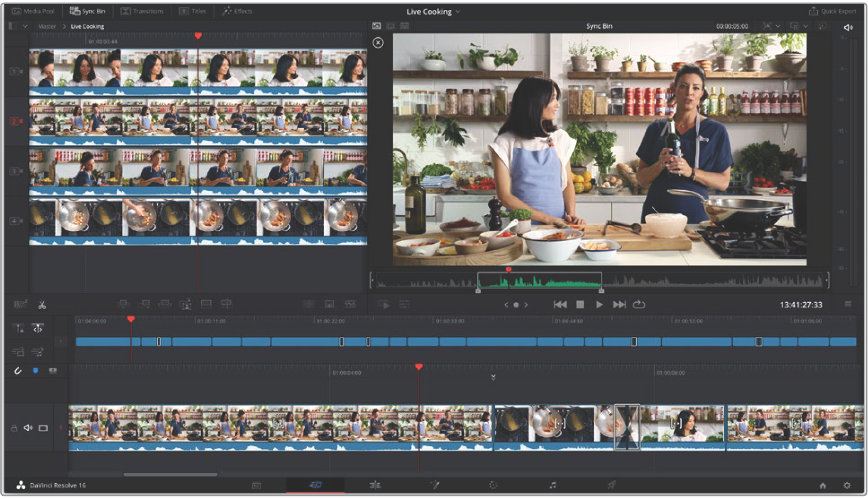Click the blue marker flag icon

click(35, 371)
